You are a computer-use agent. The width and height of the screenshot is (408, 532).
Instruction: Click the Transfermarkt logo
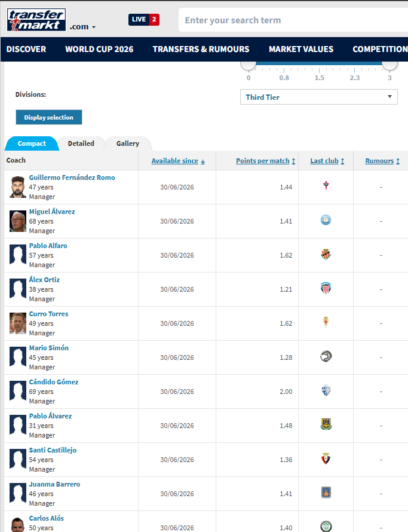36,20
